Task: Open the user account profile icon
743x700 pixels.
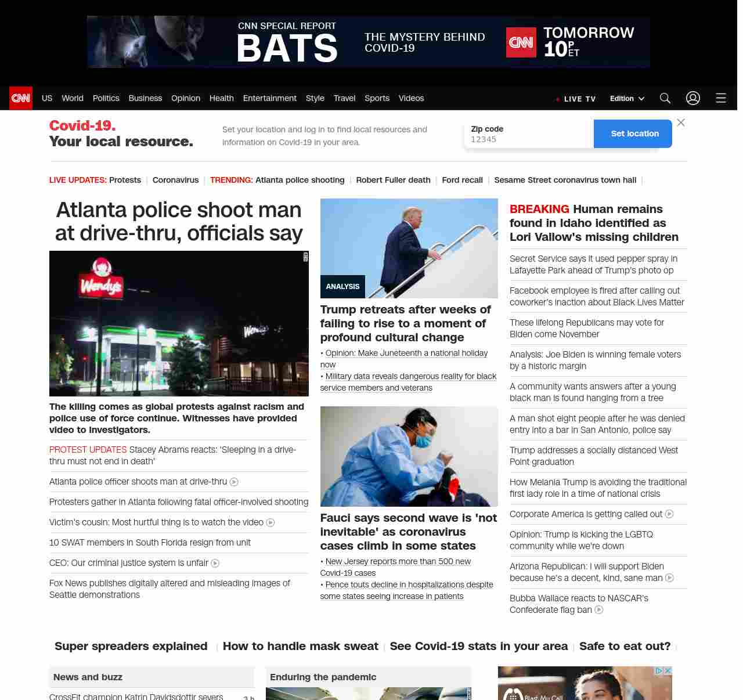Action: point(693,98)
